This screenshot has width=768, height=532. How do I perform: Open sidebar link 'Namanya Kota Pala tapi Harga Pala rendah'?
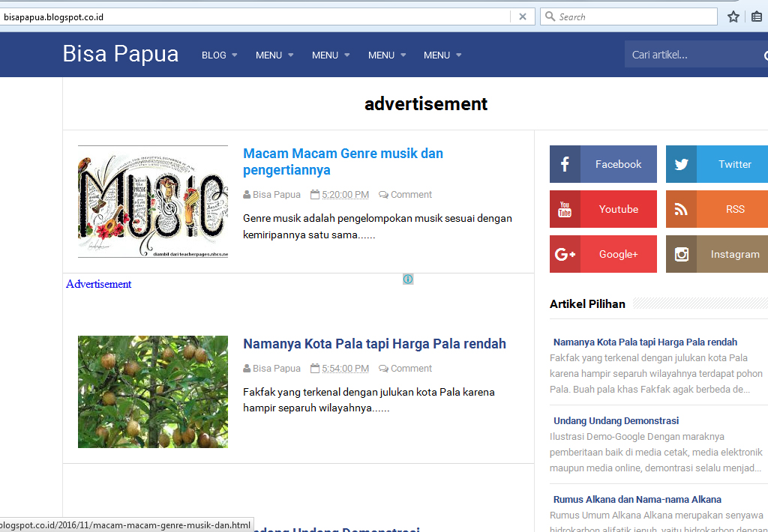645,342
